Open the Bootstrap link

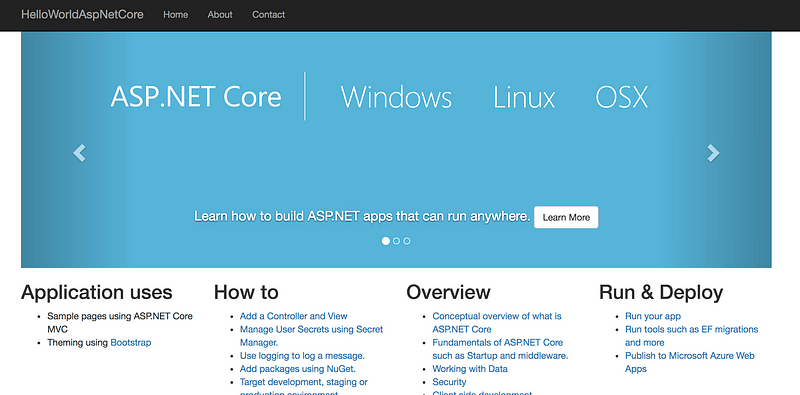pyautogui.click(x=131, y=342)
